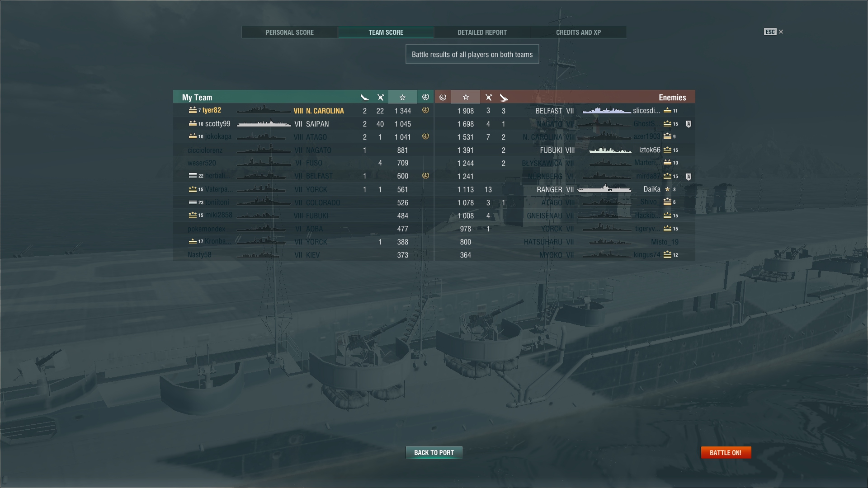Viewport: 868px width, 488px height.
Task: Select scotty99 Saipan row in My Team
Action: click(x=303, y=124)
